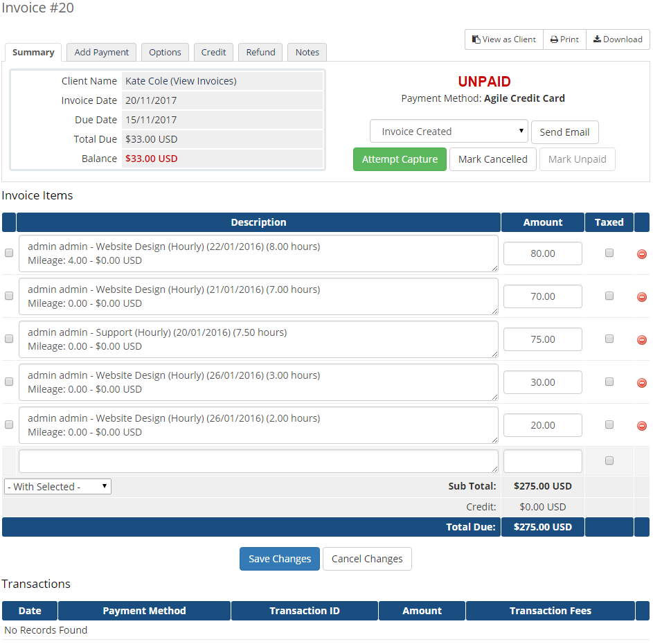Toggle Taxed on the empty new item row
This screenshot has width=653, height=644.
pos(609,460)
